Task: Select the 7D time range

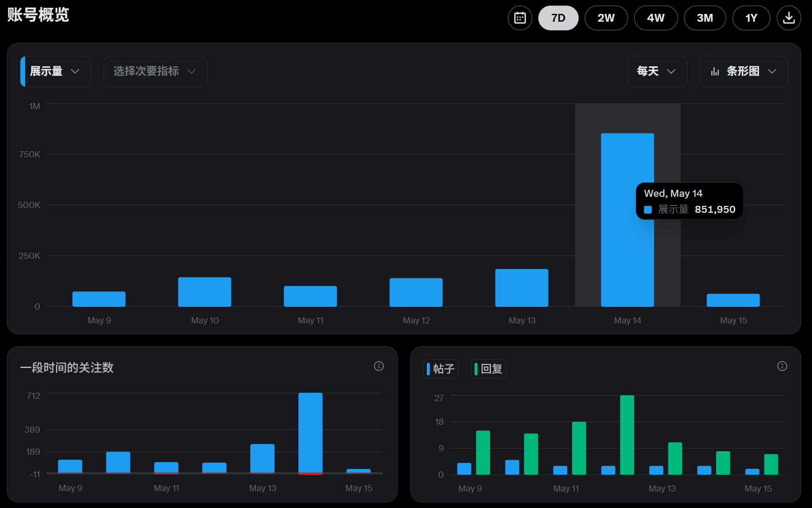Action: (558, 18)
